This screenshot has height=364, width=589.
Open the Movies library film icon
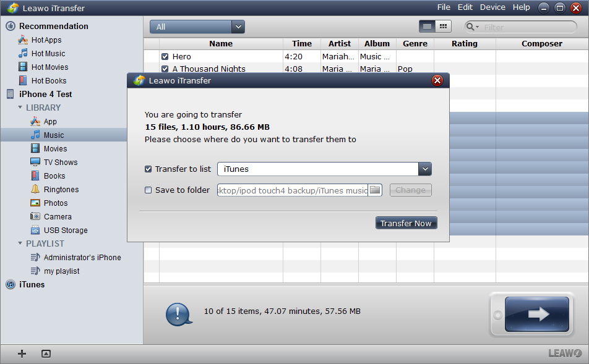35,148
